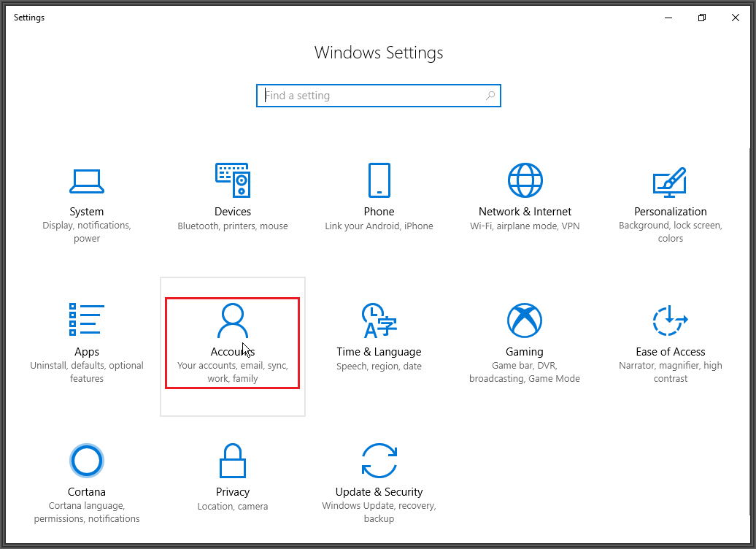Open the Privacy padlock icon
Screen dimensions: 756x549
click(x=232, y=461)
